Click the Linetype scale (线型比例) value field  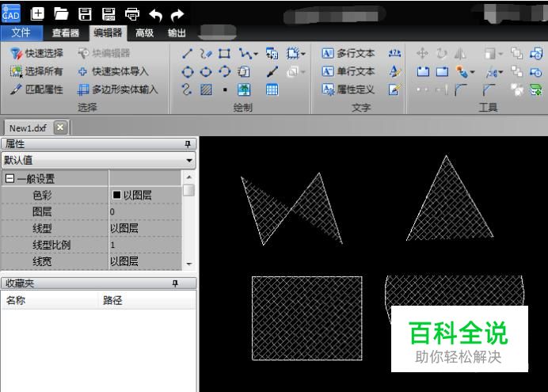click(x=145, y=245)
